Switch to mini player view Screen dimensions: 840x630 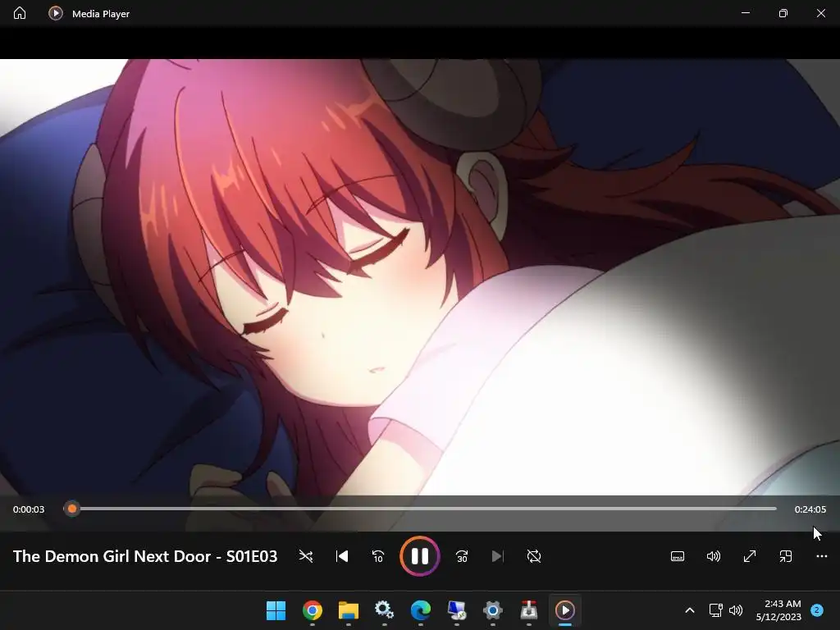pyautogui.click(x=785, y=557)
